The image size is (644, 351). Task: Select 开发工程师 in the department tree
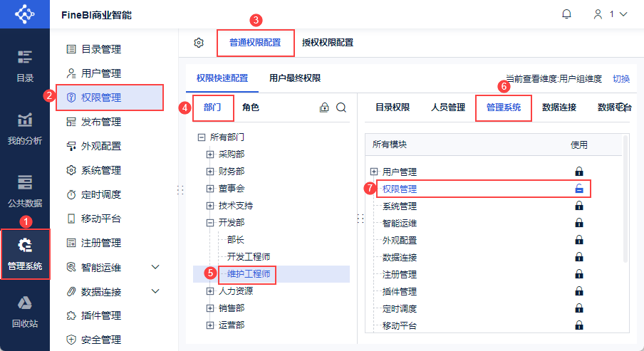249,256
